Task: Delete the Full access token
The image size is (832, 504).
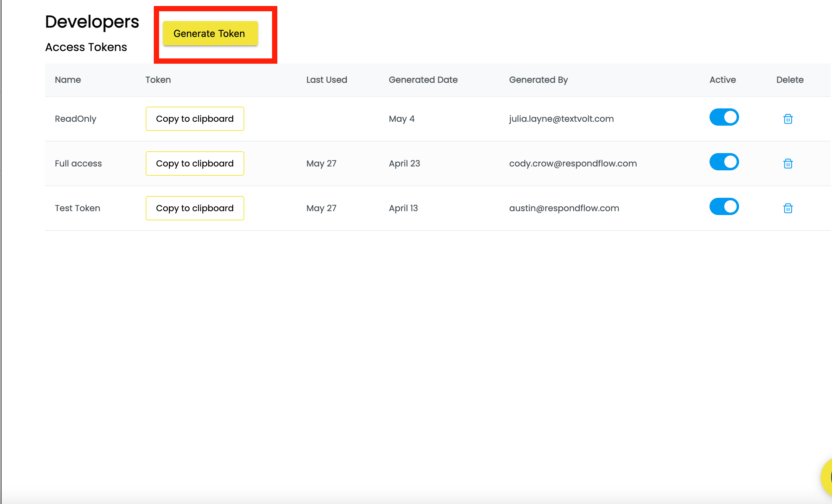Action: coord(788,164)
